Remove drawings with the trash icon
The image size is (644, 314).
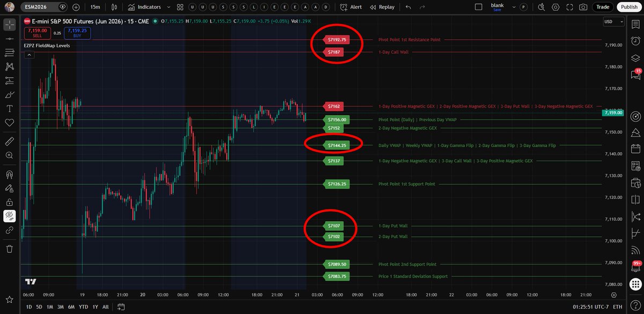9,249
